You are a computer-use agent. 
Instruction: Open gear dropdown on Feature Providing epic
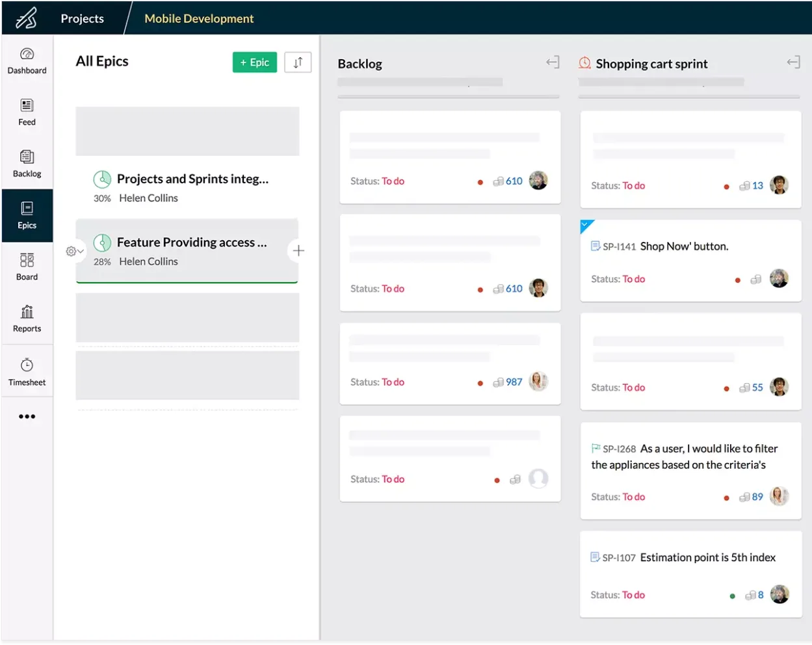pos(74,251)
